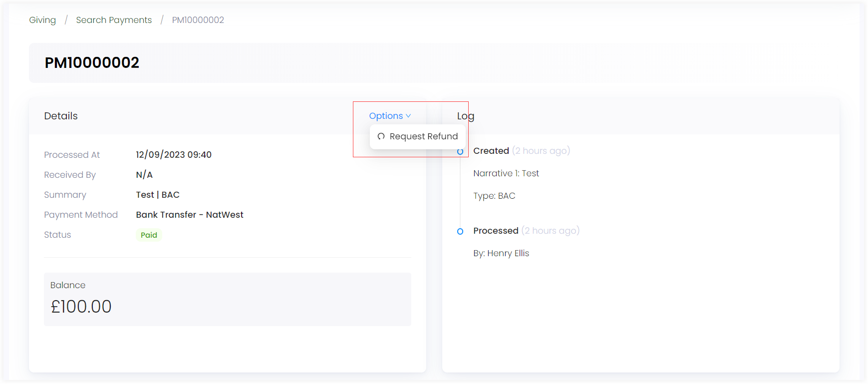The width and height of the screenshot is (868, 384).
Task: Click the Paid status badge
Action: tap(149, 235)
